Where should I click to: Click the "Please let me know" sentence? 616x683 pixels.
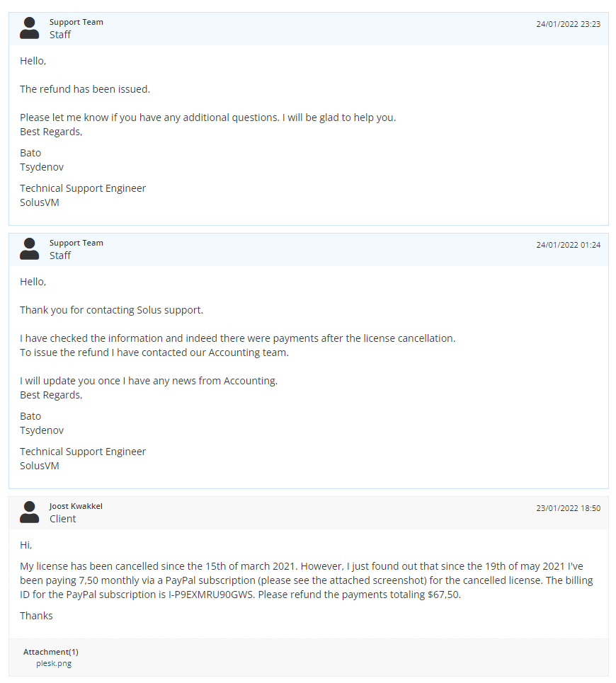coord(207,117)
